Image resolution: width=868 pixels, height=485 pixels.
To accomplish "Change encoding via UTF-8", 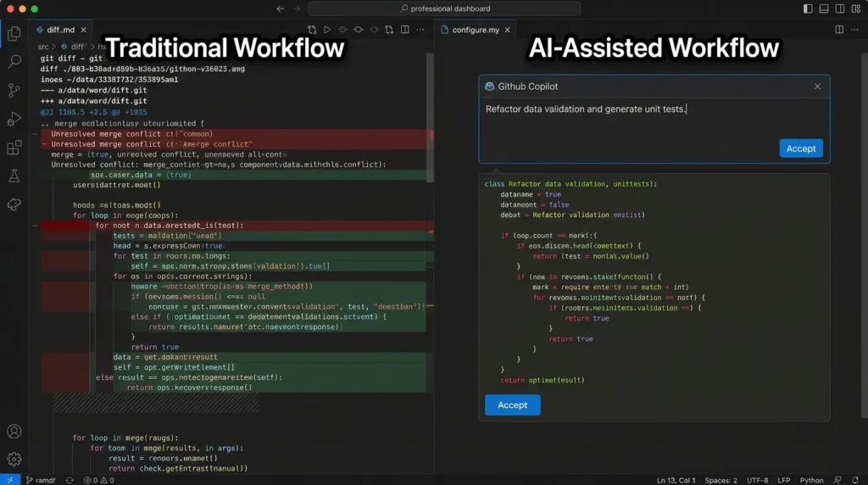I will coord(757,480).
